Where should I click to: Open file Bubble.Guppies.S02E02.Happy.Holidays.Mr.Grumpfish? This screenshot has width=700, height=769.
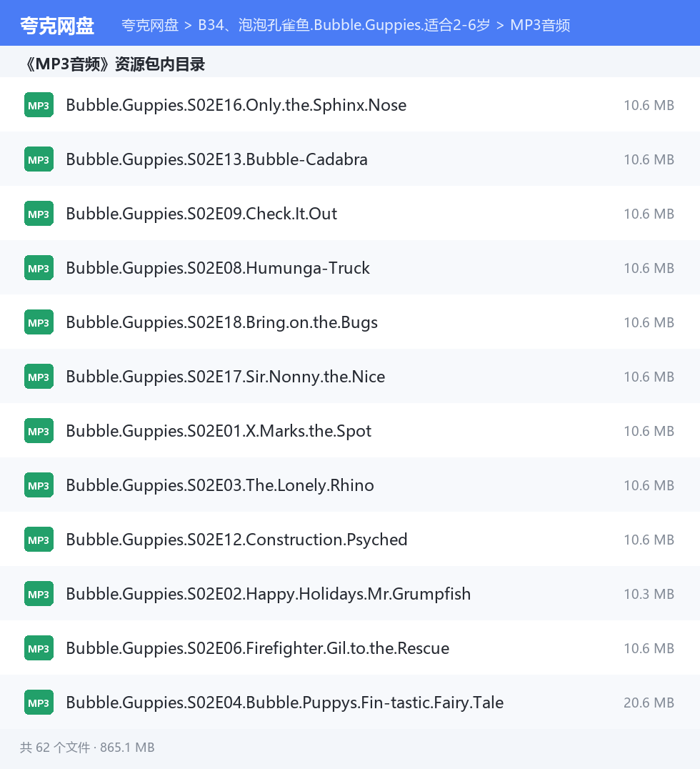click(268, 594)
